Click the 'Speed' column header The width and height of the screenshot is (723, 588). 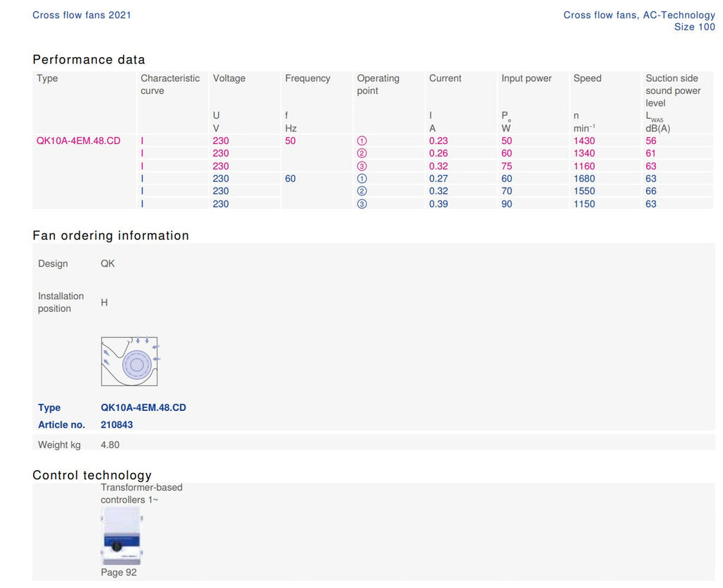click(587, 78)
